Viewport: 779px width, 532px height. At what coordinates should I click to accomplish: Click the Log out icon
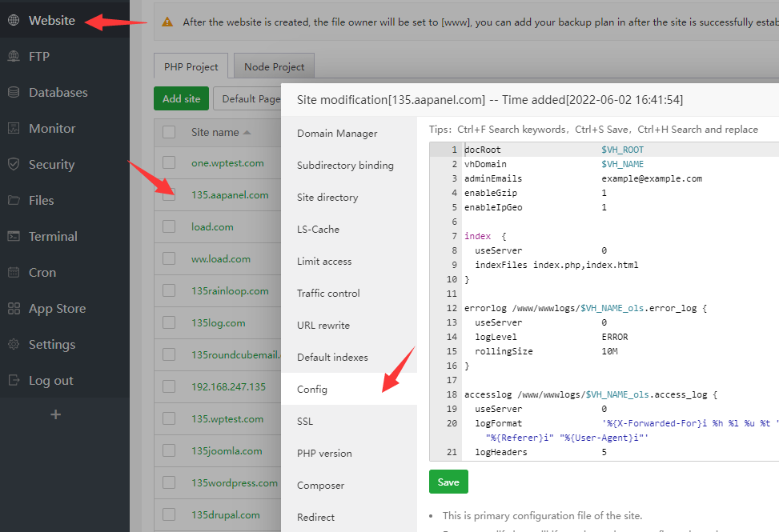[x=14, y=380]
